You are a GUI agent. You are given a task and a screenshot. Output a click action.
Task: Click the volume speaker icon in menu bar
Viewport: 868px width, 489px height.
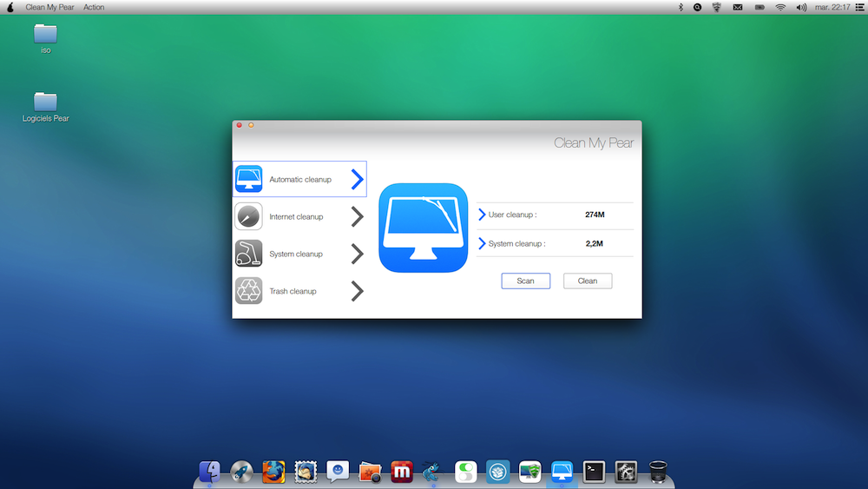pyautogui.click(x=801, y=7)
